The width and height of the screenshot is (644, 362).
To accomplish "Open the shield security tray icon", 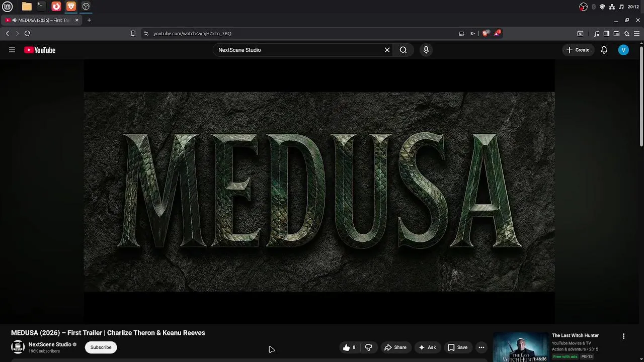I will point(602,7).
